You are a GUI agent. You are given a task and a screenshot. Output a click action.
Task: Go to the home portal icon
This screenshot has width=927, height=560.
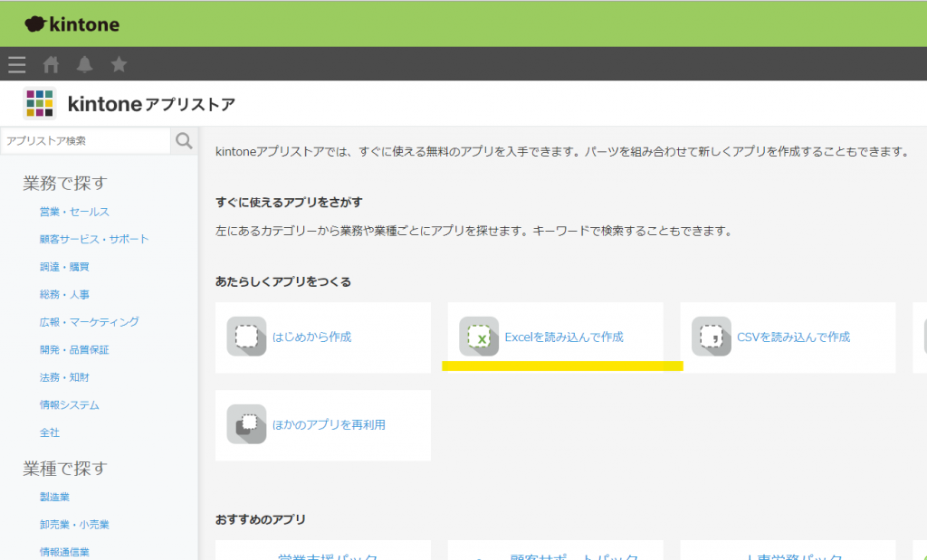pyautogui.click(x=51, y=64)
